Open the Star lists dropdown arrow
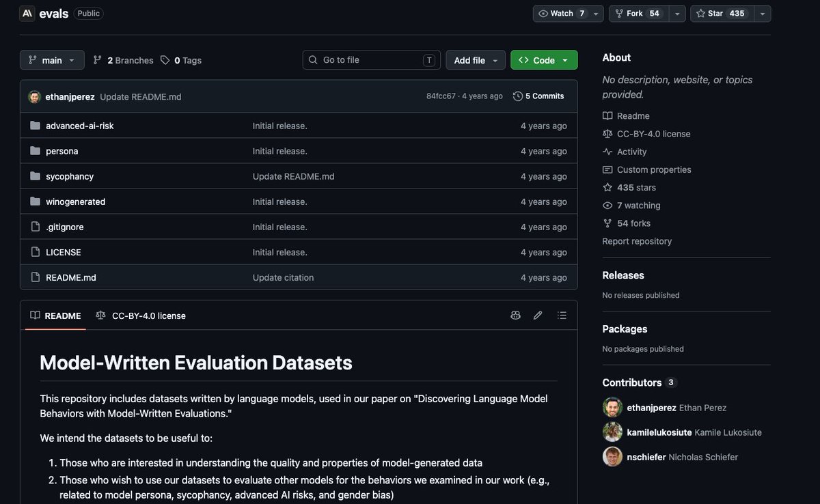This screenshot has height=504, width=820. click(x=762, y=14)
